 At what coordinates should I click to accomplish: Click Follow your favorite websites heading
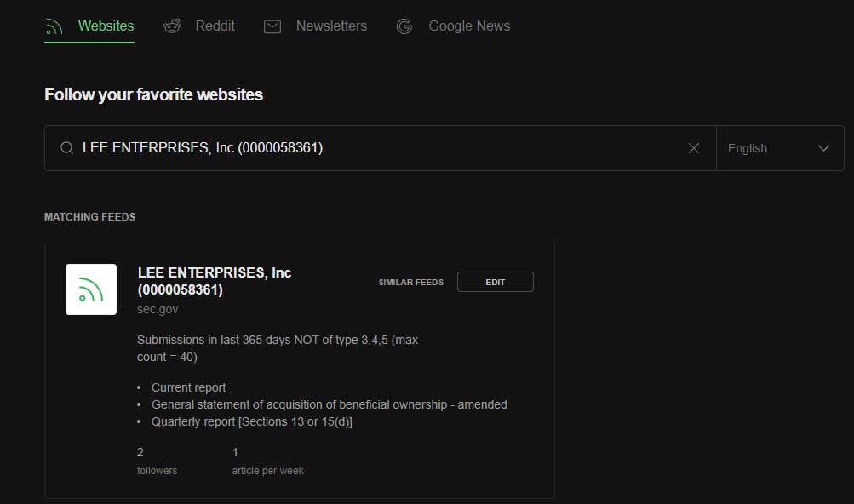(x=153, y=94)
